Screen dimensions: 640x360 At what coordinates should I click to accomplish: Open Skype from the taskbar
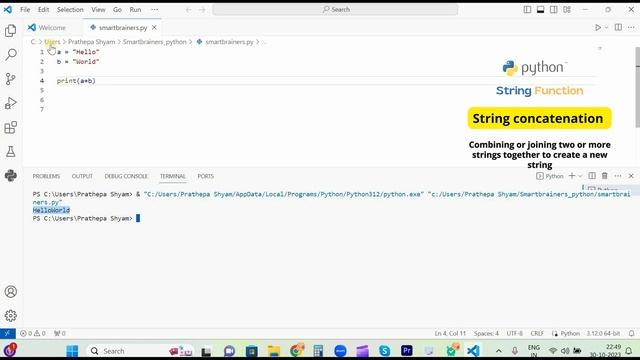384,351
